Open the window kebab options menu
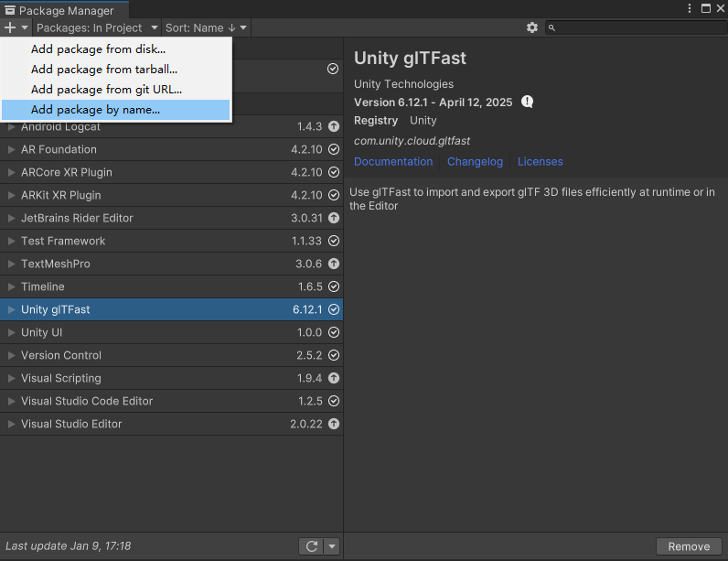Screen dimensions: 728x561 690,8
